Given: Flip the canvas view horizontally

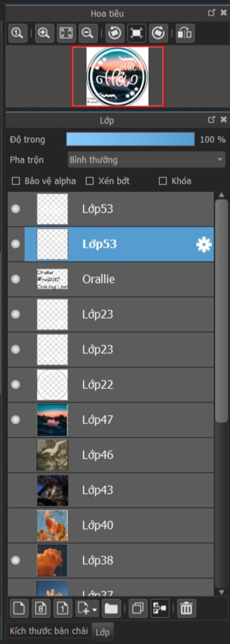Looking at the screenshot, I should click(x=185, y=33).
